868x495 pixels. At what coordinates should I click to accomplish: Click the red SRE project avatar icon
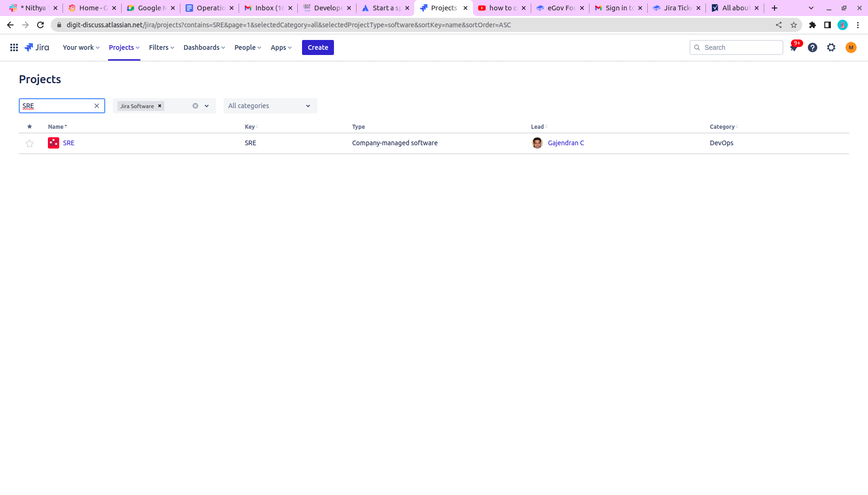(54, 143)
